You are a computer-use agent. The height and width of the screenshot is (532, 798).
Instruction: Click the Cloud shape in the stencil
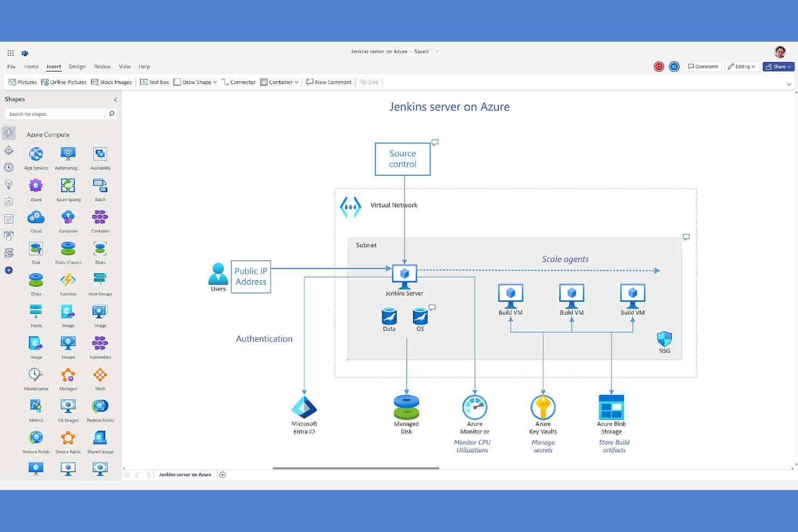[x=36, y=217]
